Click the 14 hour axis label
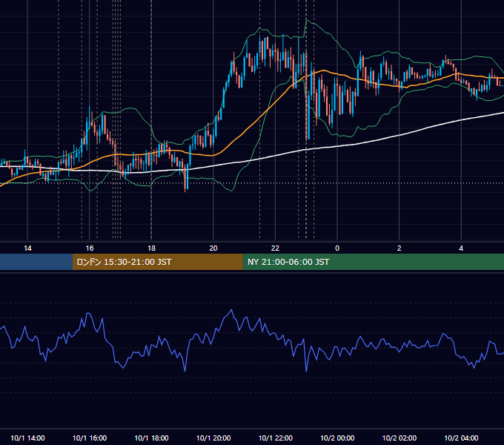This screenshot has height=445, width=504. tap(27, 248)
